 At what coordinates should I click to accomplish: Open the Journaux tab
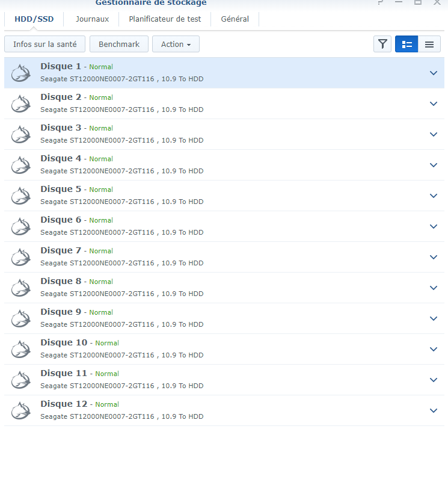tap(92, 19)
